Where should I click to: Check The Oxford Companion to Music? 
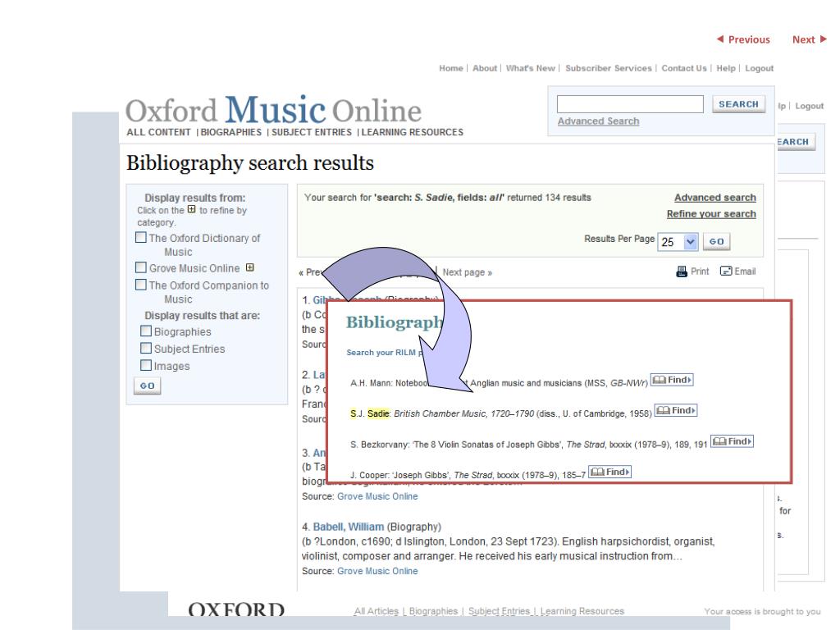141,285
